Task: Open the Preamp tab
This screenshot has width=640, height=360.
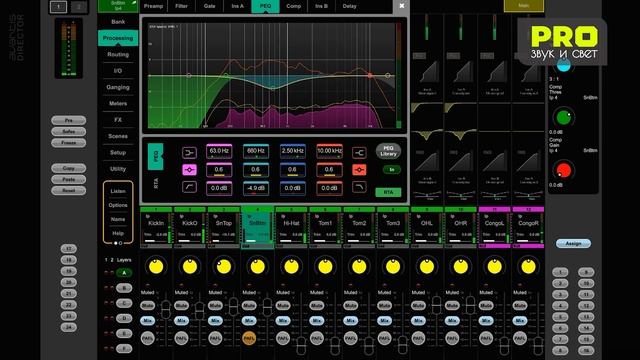Action: [153, 6]
